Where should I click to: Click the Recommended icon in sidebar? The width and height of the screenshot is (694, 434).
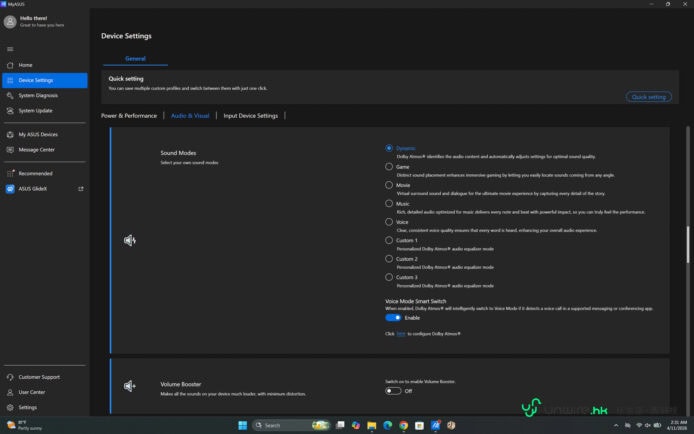tap(10, 173)
